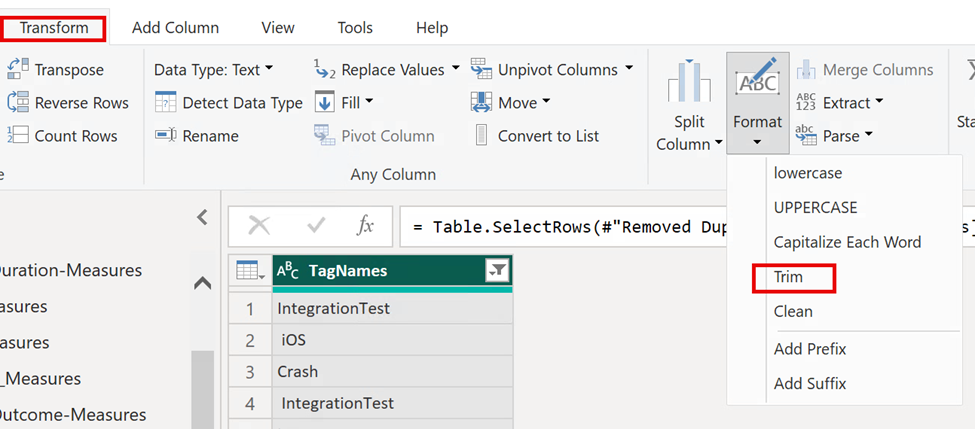The width and height of the screenshot is (975, 429).
Task: Choose lowercase from the Format menu
Action: click(808, 173)
